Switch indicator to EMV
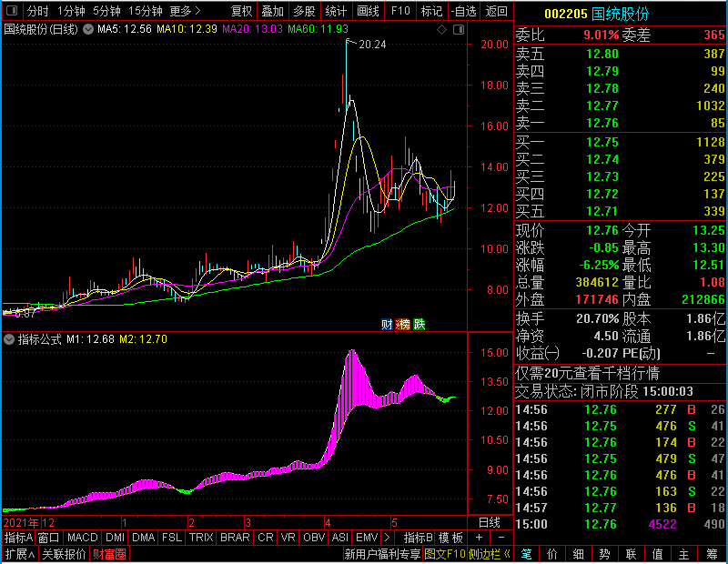Viewport: 728px width, 564px height. coord(367,538)
